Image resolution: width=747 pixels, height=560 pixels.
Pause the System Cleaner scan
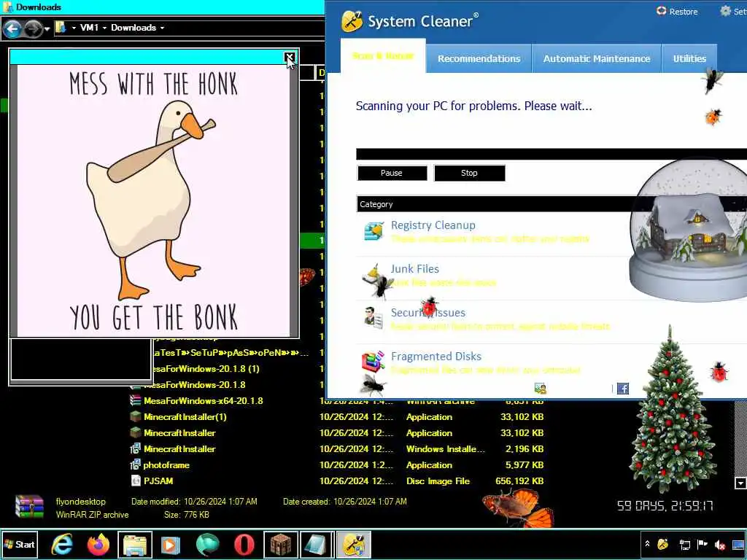pos(392,173)
